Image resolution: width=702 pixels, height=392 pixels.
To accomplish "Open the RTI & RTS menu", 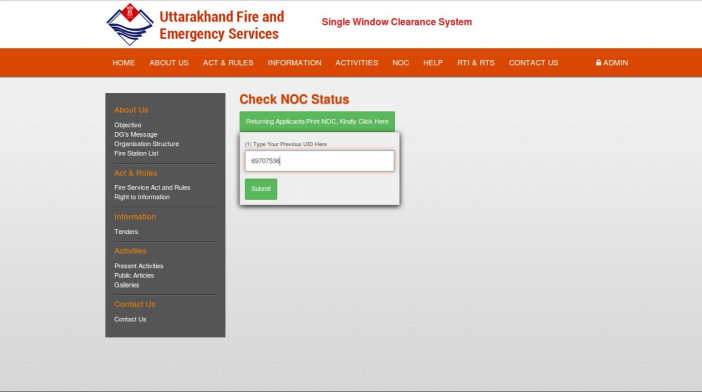I will (476, 63).
